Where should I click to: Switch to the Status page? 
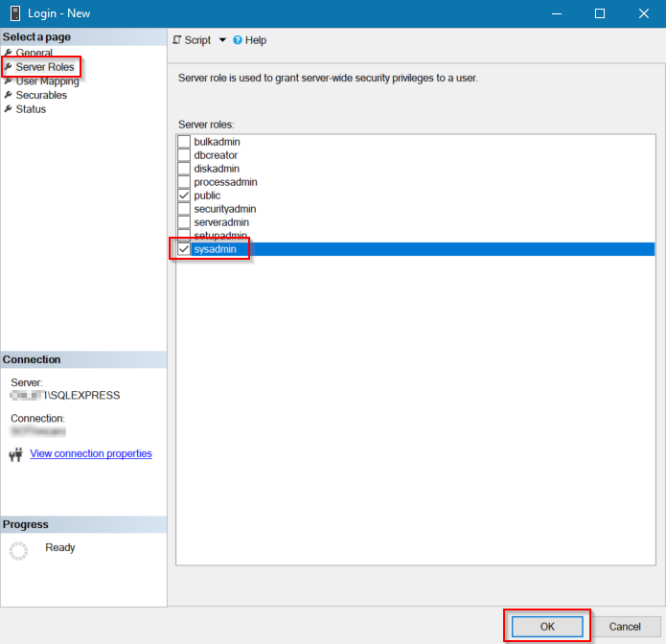point(31,109)
